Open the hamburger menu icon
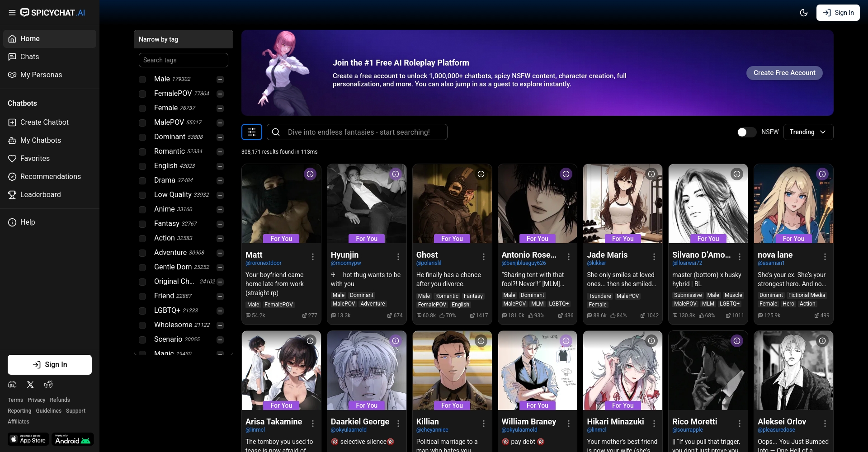Screen dimensions: 868x452 point(12,13)
